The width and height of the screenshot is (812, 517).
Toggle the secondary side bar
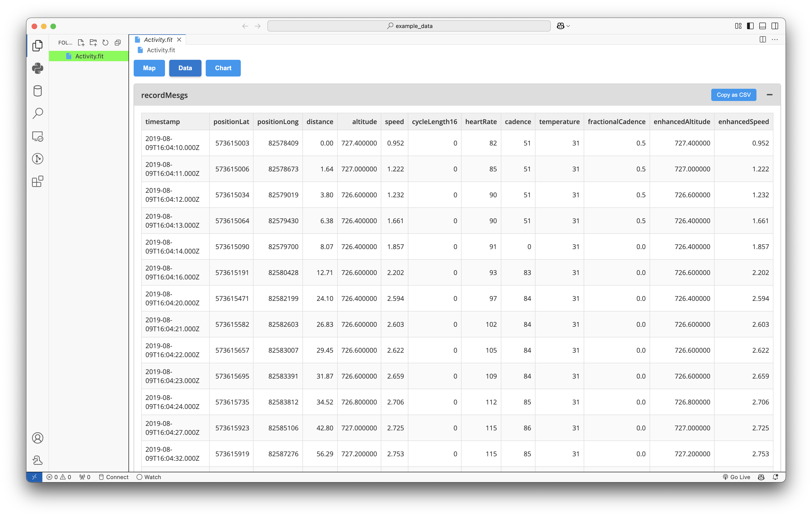tap(775, 26)
